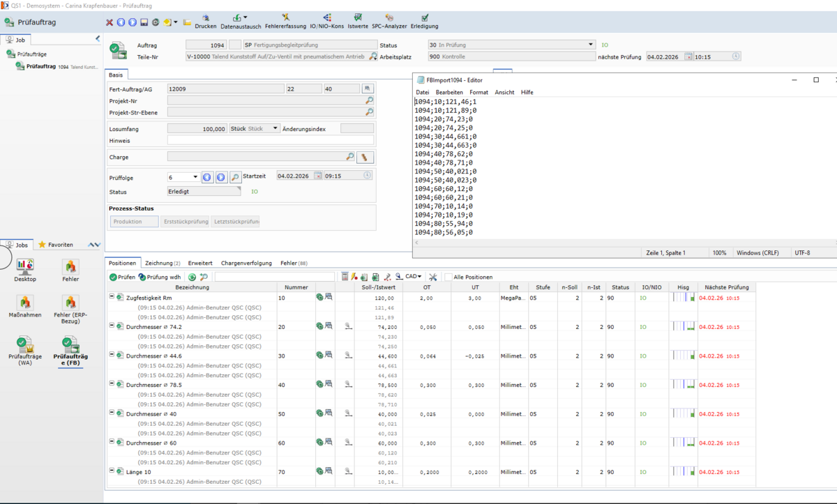This screenshot has width=837, height=504.
Task: Go to next record with blue forward arrow
Action: point(132,22)
